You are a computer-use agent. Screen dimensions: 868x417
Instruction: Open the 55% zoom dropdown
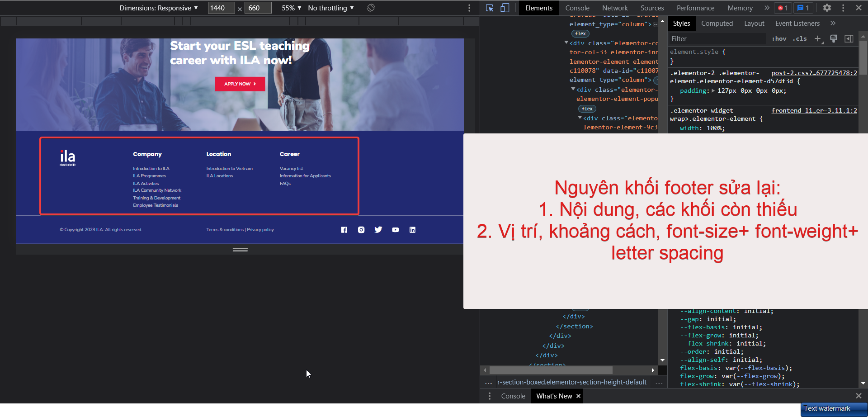click(292, 8)
